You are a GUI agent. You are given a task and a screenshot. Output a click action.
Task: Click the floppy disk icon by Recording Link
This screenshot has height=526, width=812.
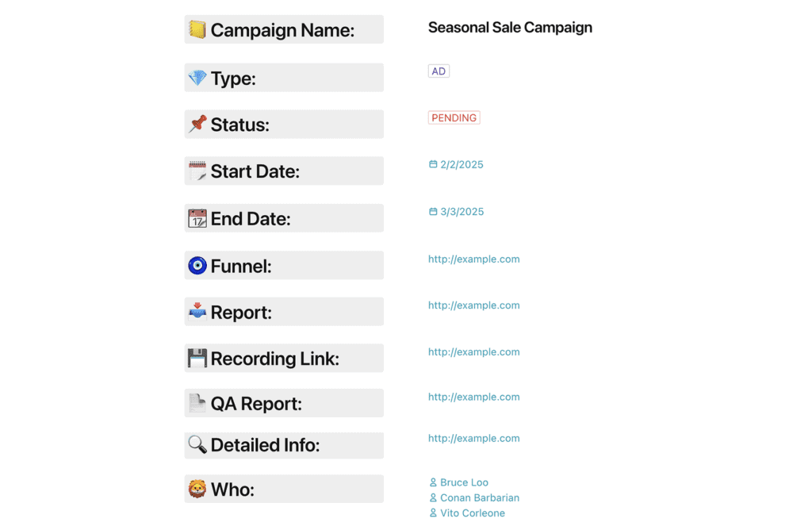pos(197,359)
